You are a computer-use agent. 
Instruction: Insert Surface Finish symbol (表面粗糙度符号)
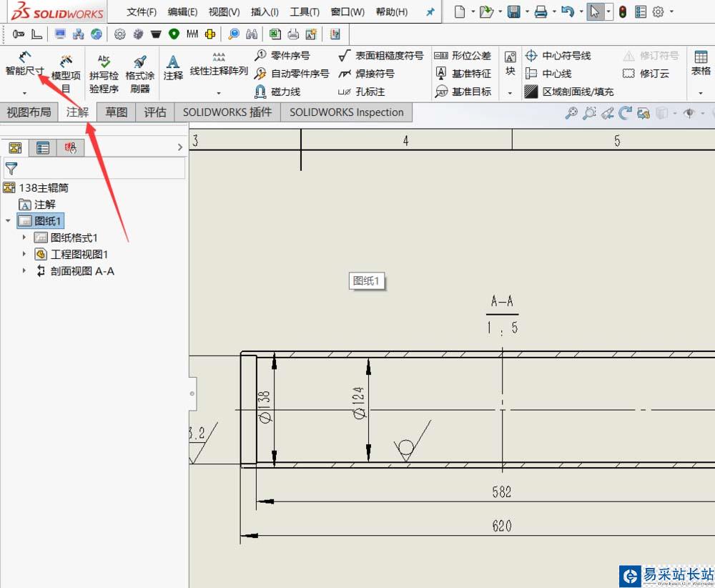point(381,56)
